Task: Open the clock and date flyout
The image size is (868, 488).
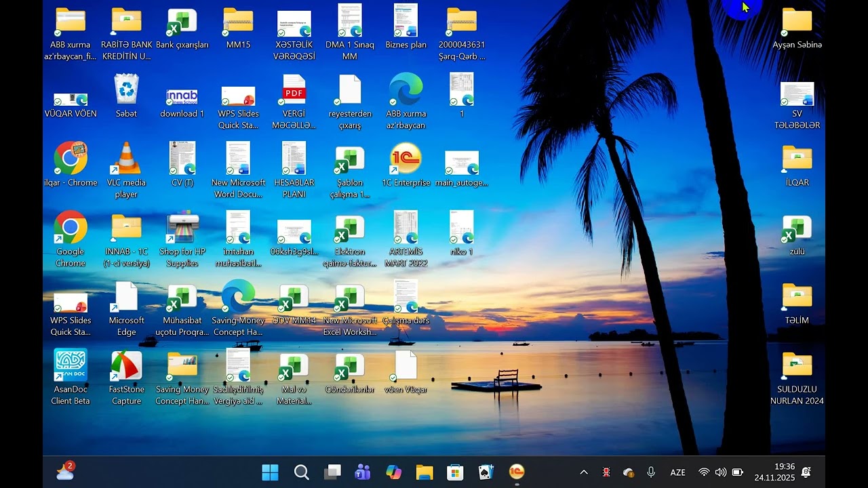Action: (774, 472)
